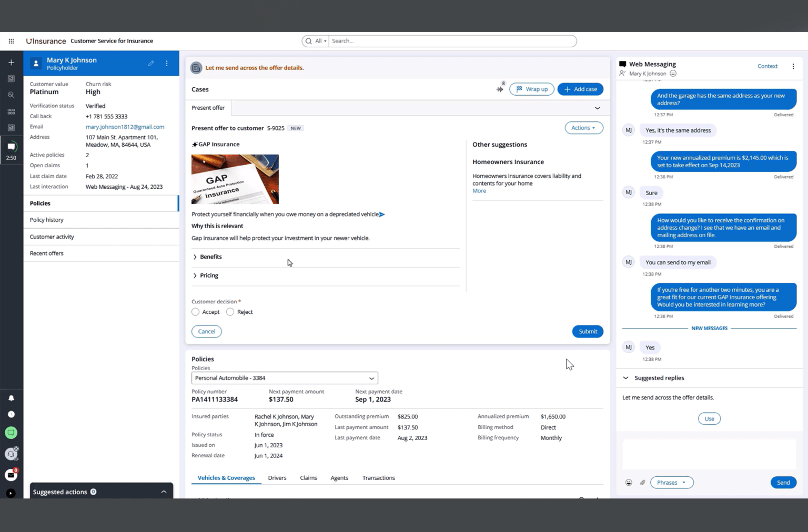808x532 pixels.
Task: Expand the Pricing section
Action: (x=209, y=275)
